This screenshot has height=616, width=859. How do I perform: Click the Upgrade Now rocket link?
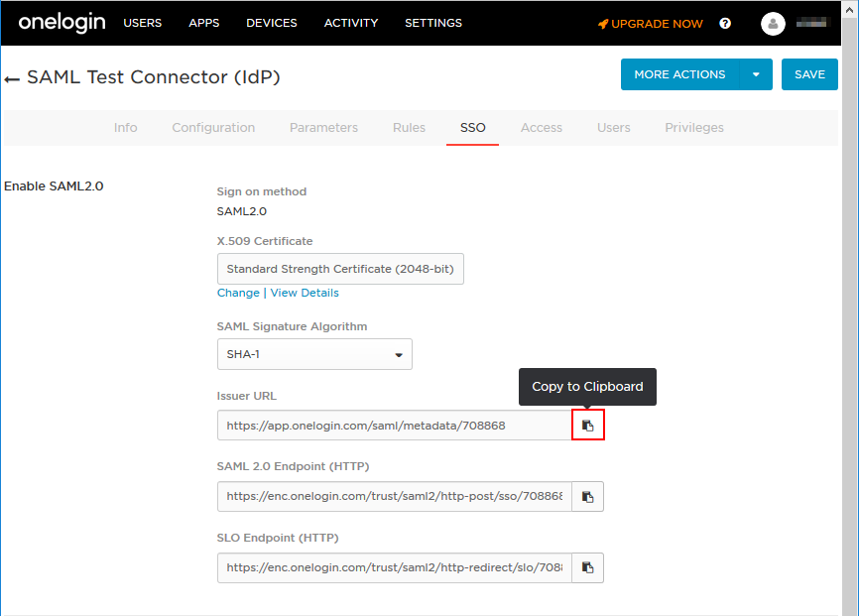pyautogui.click(x=651, y=24)
